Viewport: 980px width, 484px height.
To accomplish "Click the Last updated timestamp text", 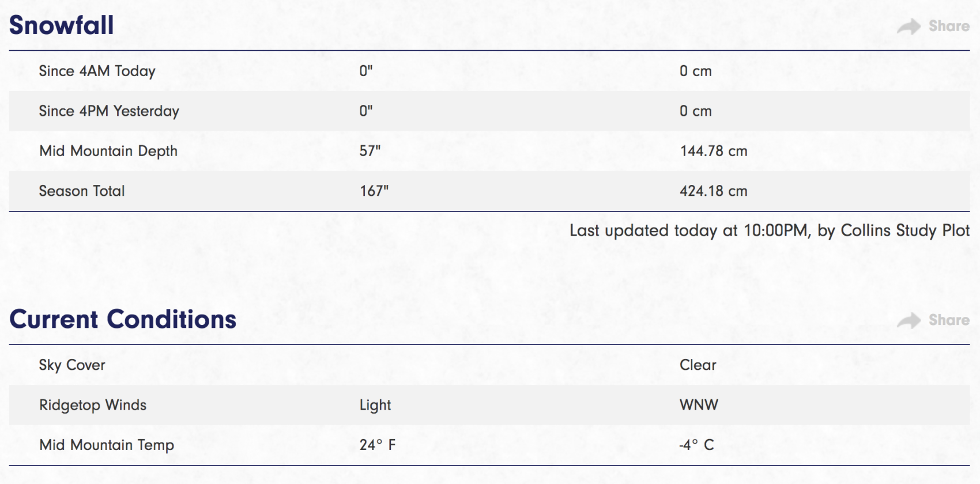I will (770, 230).
